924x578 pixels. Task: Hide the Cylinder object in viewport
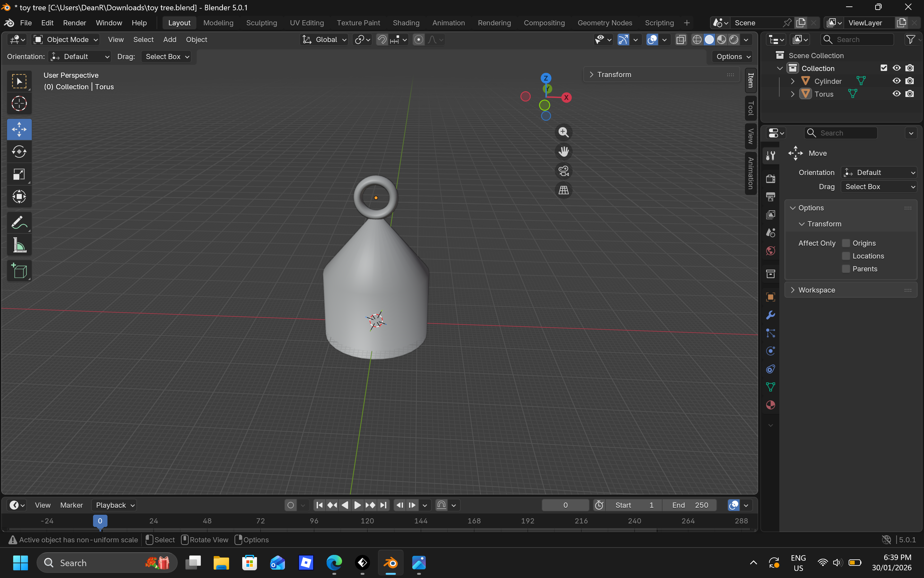coord(896,81)
